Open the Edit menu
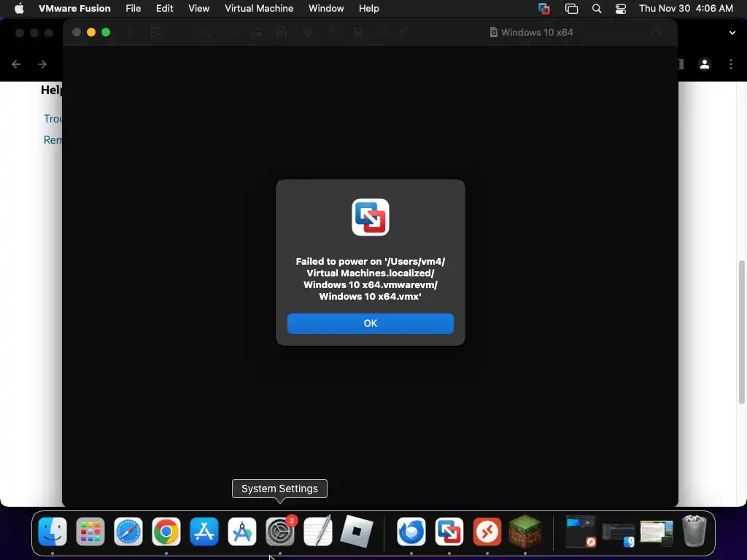The width and height of the screenshot is (747, 560). [x=164, y=8]
